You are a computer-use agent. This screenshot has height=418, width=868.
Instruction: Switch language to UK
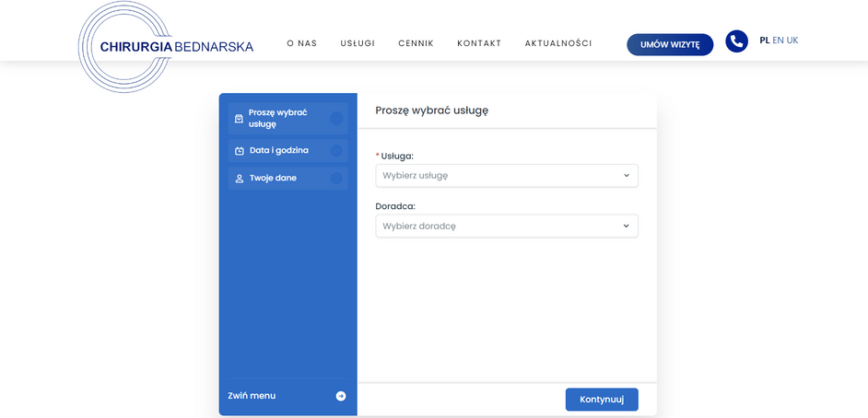point(792,41)
